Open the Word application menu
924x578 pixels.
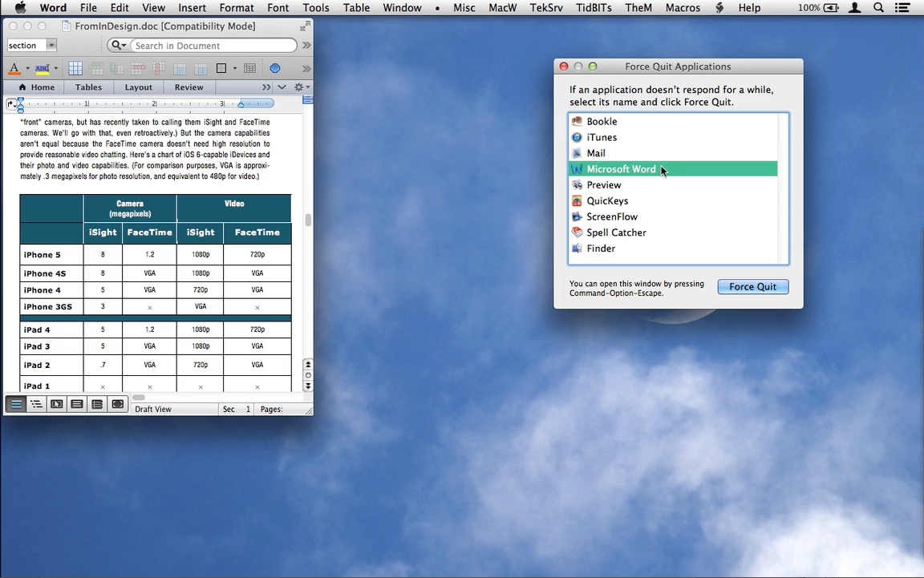point(53,8)
